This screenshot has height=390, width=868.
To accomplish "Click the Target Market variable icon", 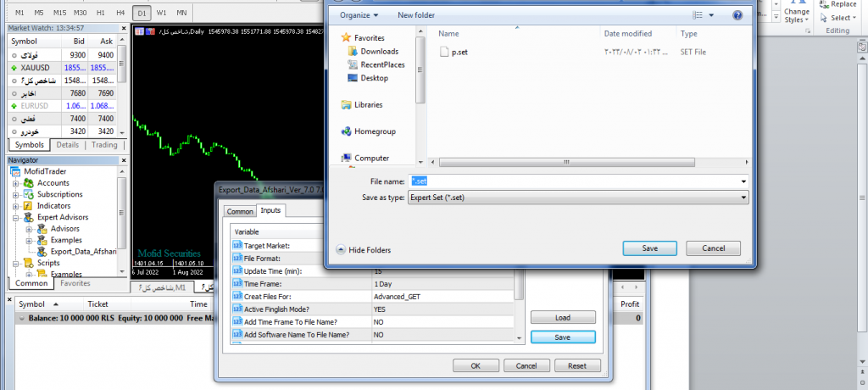I will 237,245.
